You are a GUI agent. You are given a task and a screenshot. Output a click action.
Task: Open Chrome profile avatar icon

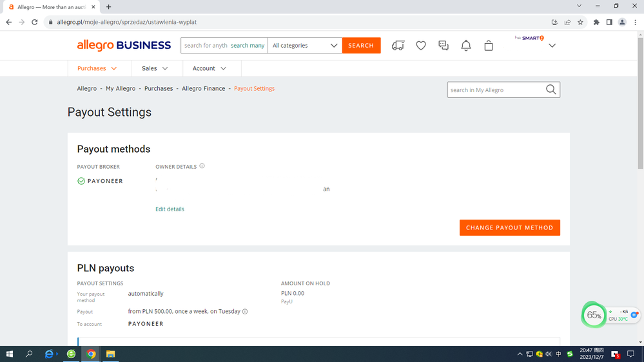[622, 22]
